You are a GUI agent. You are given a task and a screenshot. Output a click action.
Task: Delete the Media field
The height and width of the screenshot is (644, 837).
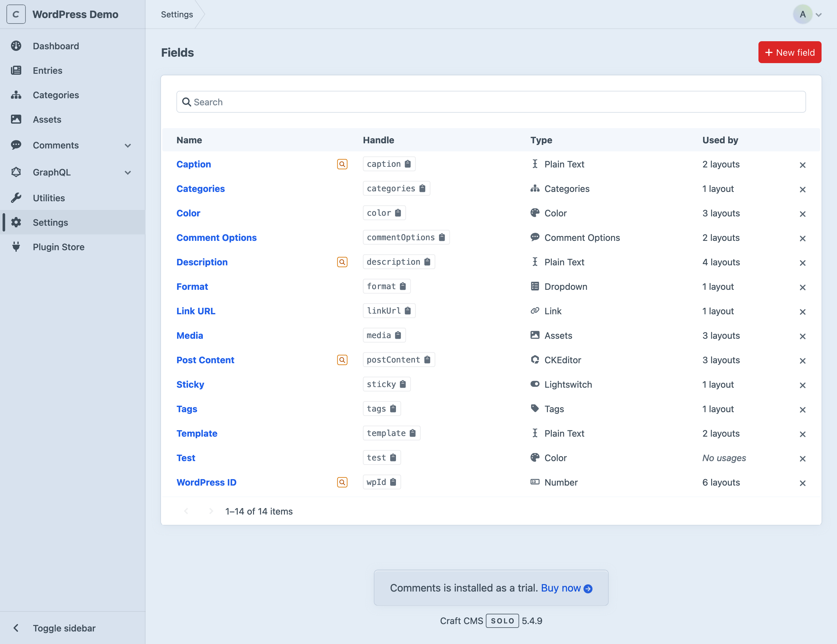(x=802, y=336)
